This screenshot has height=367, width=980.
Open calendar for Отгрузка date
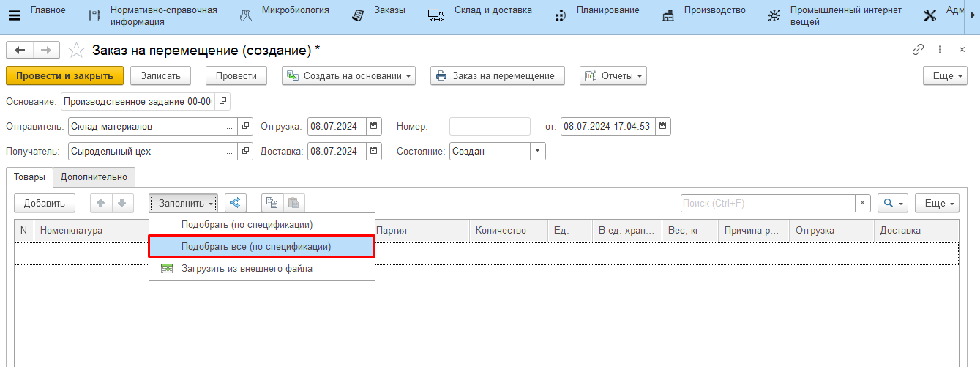pyautogui.click(x=373, y=127)
